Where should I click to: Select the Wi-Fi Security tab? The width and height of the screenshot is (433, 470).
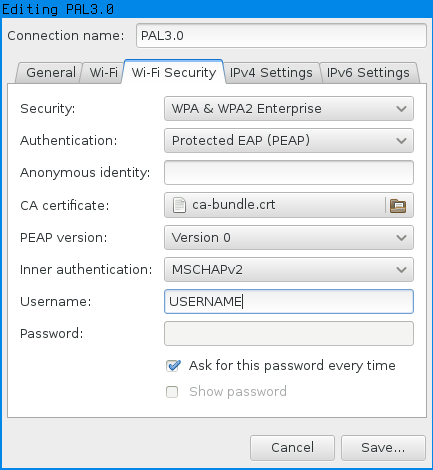tap(174, 72)
